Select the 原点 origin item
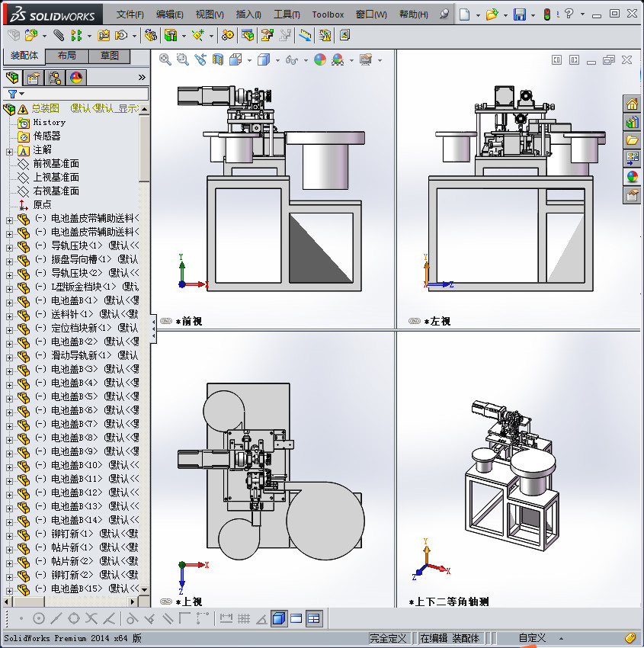 42,204
